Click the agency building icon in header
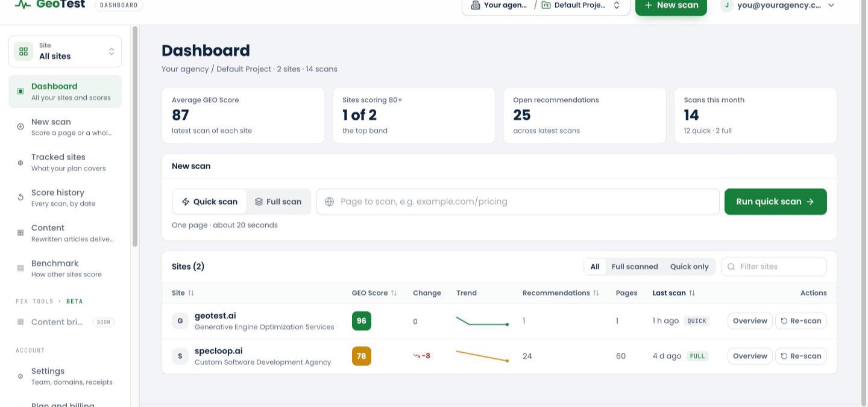 pyautogui.click(x=476, y=5)
